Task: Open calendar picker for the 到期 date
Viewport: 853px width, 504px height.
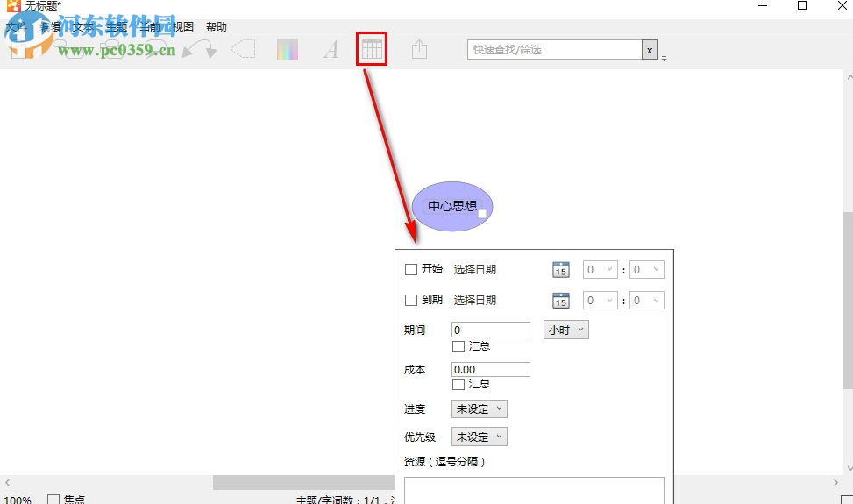Action: click(x=561, y=301)
